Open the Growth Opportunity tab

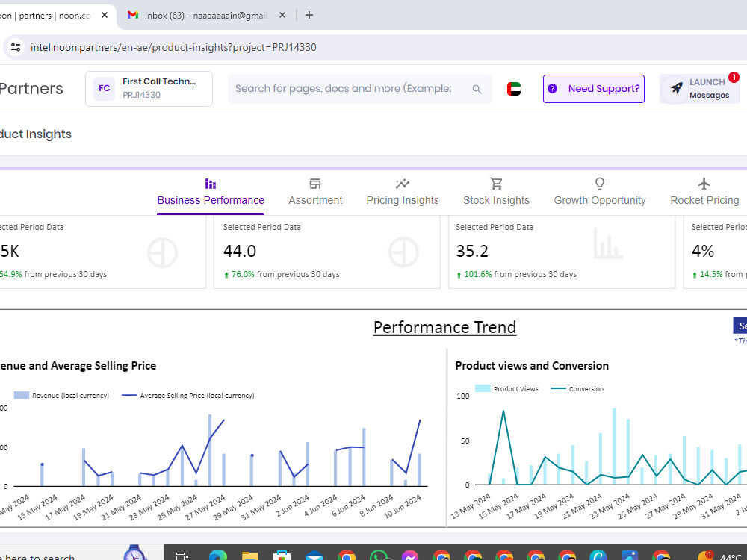click(x=600, y=193)
